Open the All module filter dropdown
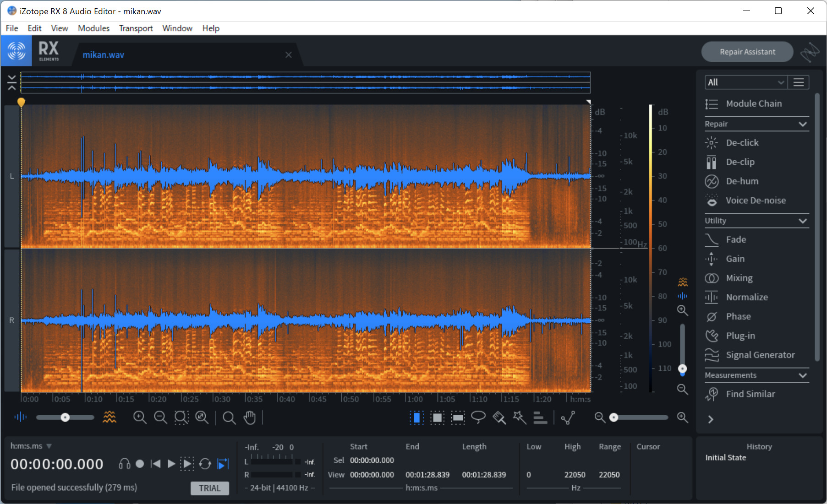The image size is (827, 504). point(745,82)
